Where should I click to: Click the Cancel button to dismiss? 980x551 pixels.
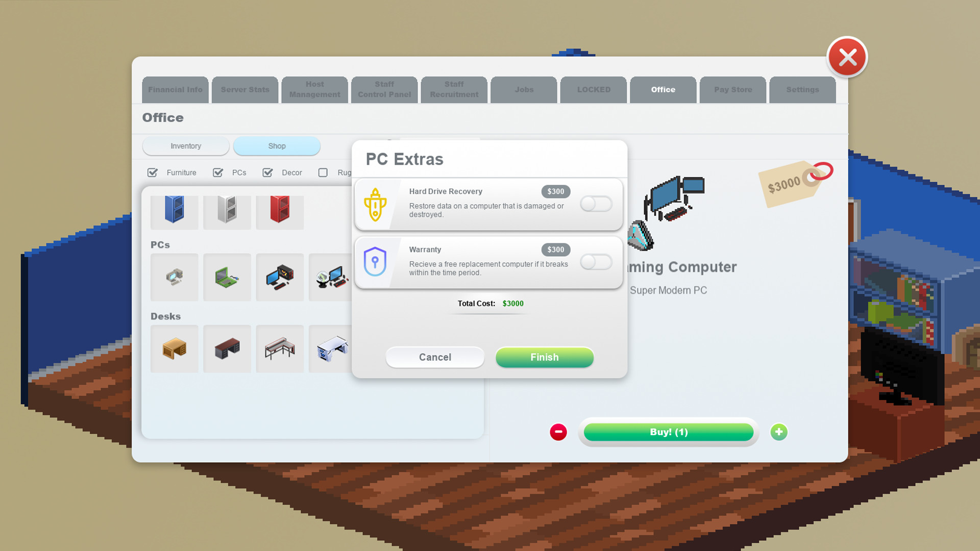click(x=435, y=357)
